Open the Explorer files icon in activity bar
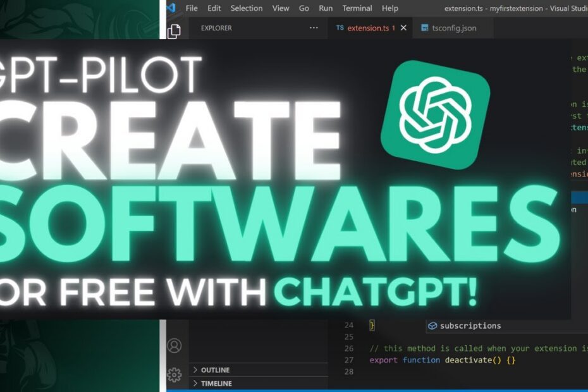This screenshot has width=588, height=392. pyautogui.click(x=174, y=31)
